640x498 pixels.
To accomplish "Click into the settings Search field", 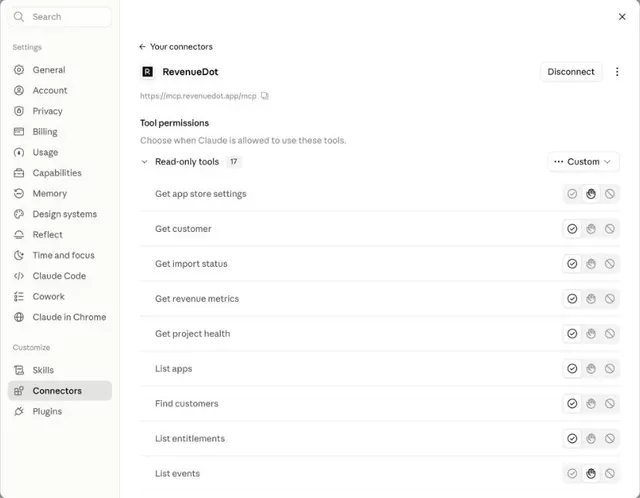I will (60, 17).
